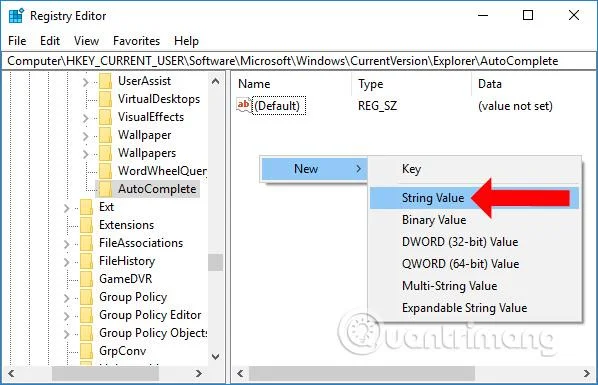Click the VirtualDesktops folder icon

coord(105,99)
